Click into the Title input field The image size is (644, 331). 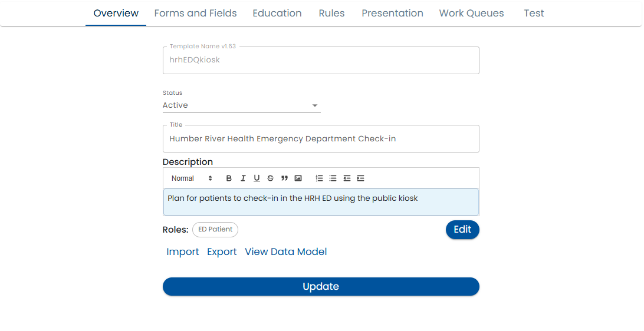click(x=321, y=139)
